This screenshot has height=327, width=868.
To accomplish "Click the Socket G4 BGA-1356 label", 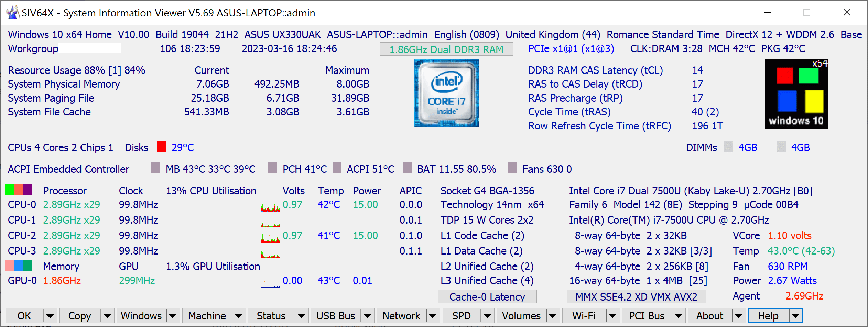I will tap(487, 191).
